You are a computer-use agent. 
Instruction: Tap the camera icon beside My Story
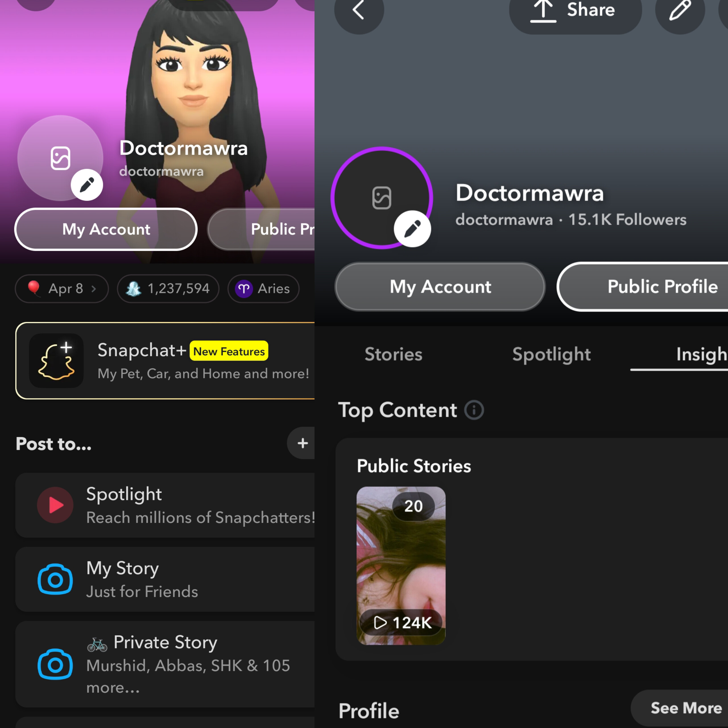[55, 579]
